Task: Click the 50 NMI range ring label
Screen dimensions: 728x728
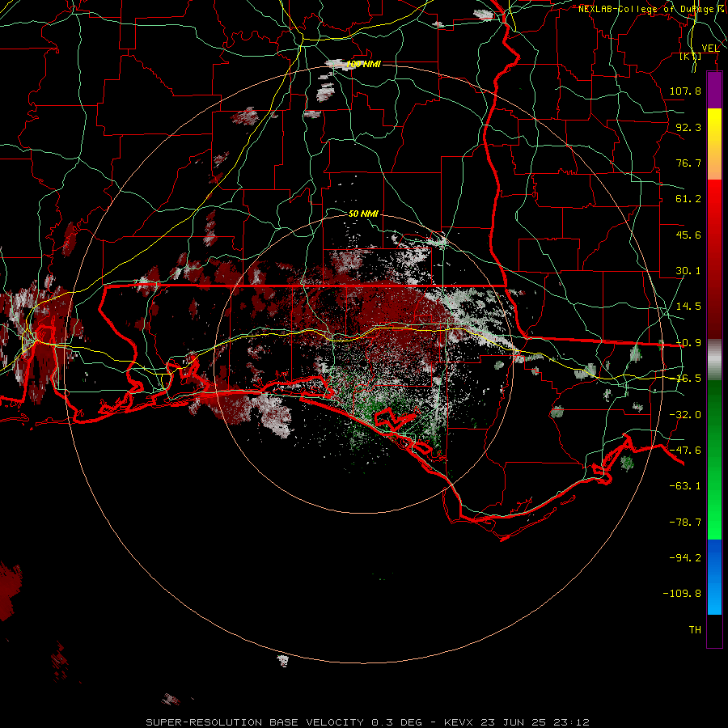Action: point(363,214)
